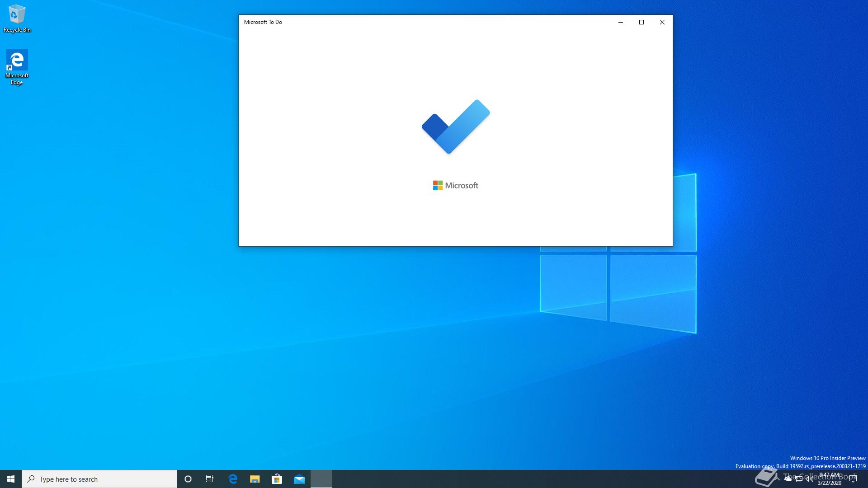Open Cortana from the taskbar circle
Image resolution: width=868 pixels, height=488 pixels.
click(188, 479)
